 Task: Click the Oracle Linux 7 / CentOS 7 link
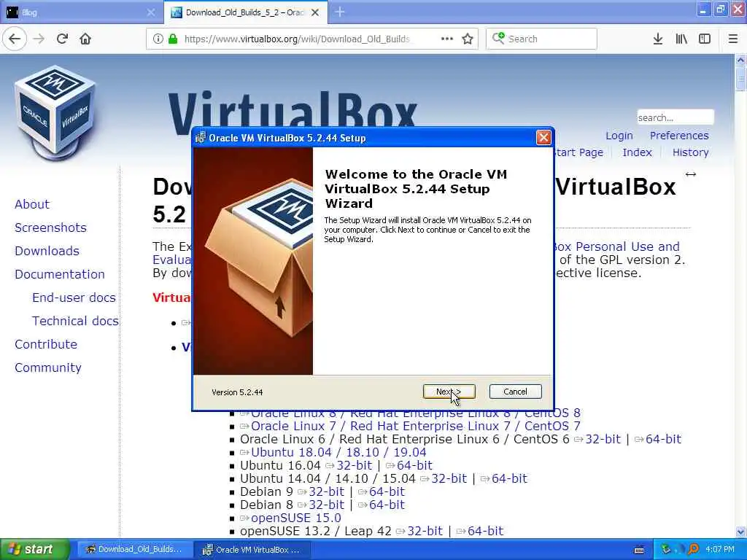[415, 426]
